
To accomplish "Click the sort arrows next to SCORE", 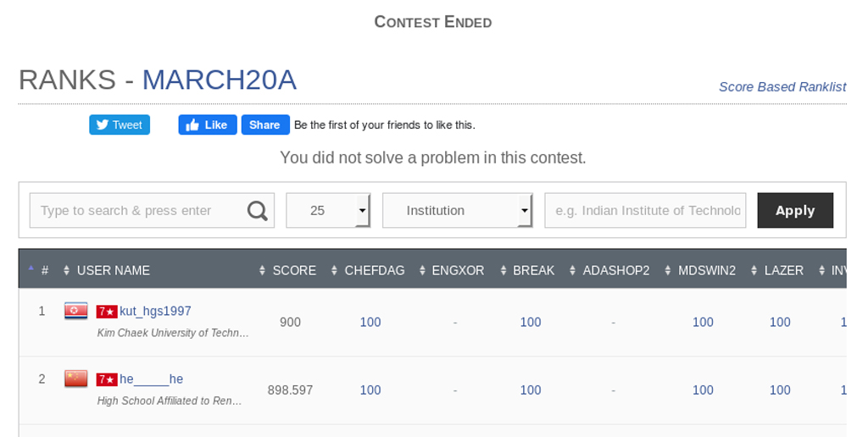I will (x=262, y=271).
